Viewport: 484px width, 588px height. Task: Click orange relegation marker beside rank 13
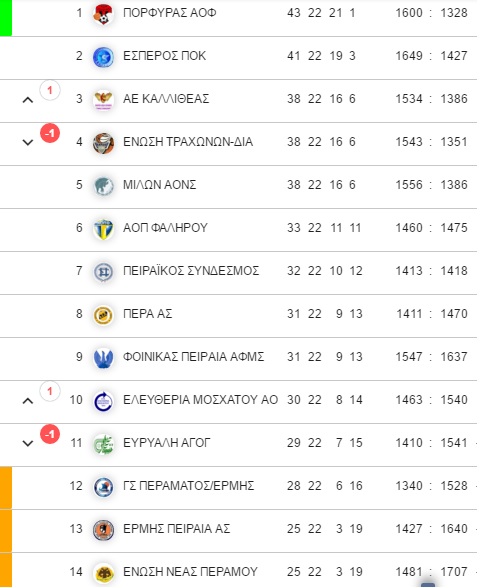point(6,531)
